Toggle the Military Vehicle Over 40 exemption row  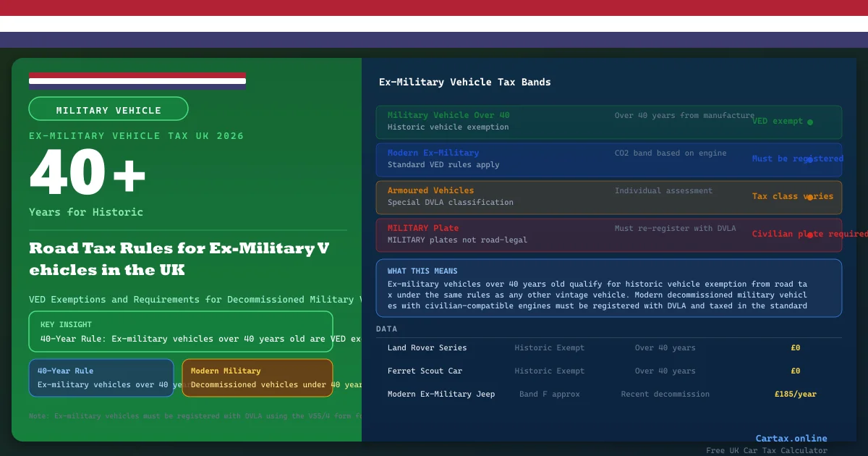coord(608,122)
